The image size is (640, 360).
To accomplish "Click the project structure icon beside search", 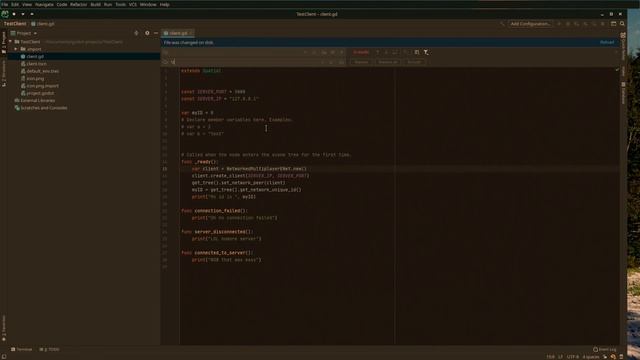I will (x=613, y=24).
